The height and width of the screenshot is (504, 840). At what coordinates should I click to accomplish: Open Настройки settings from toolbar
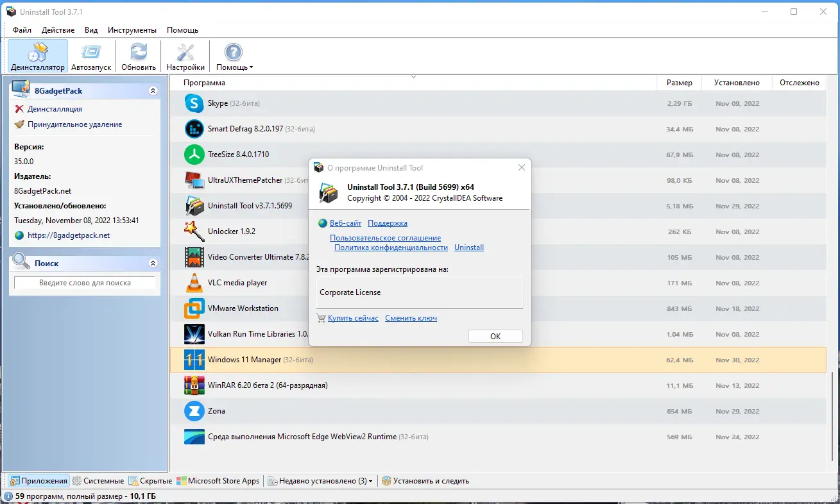tap(185, 56)
